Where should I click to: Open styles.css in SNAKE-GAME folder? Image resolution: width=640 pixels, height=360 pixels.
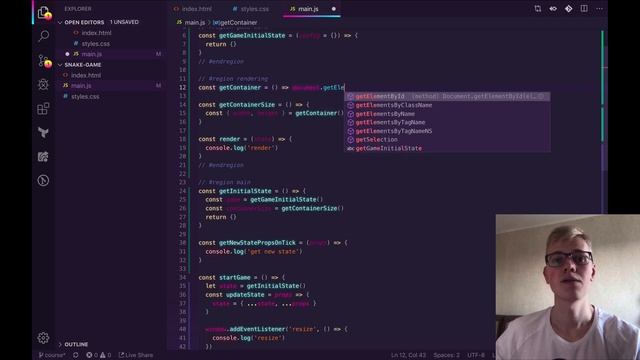pyautogui.click(x=85, y=97)
